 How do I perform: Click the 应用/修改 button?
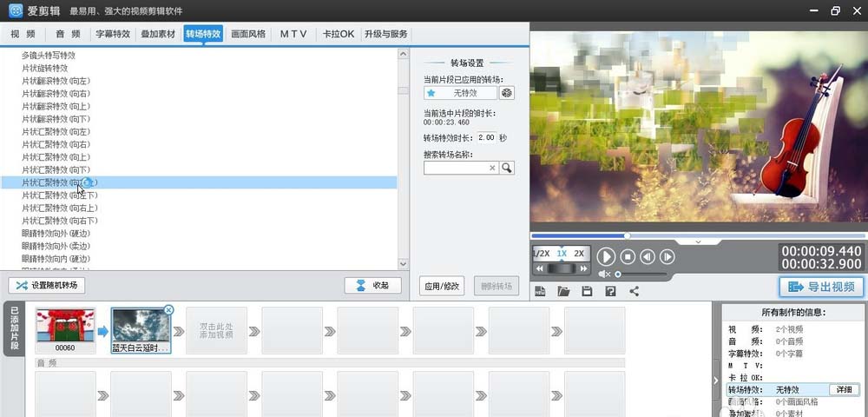click(x=442, y=285)
